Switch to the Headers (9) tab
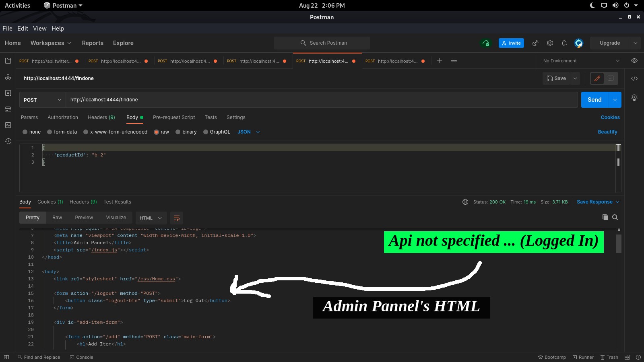Screen dimensions: 644x362 pos(101,117)
